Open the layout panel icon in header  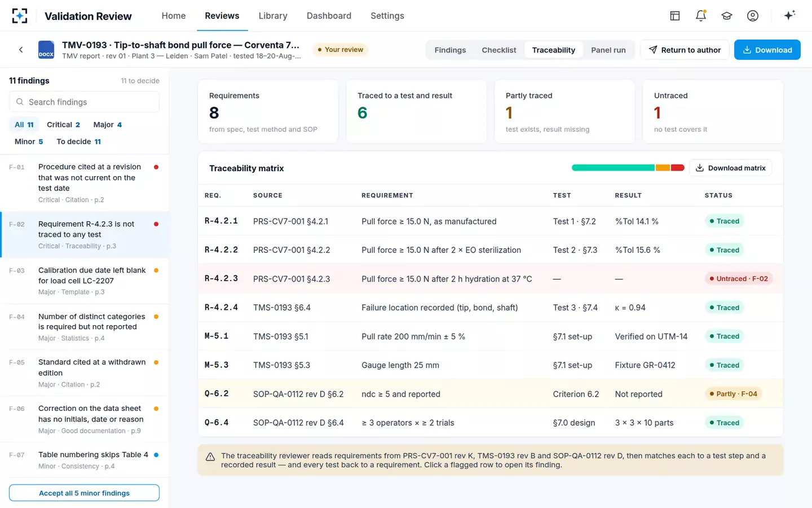point(675,16)
